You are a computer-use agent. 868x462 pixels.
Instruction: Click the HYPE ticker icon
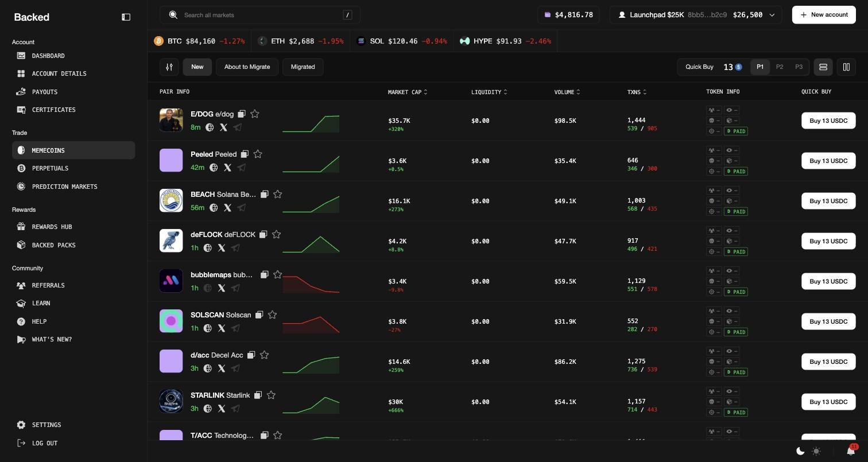click(x=464, y=41)
